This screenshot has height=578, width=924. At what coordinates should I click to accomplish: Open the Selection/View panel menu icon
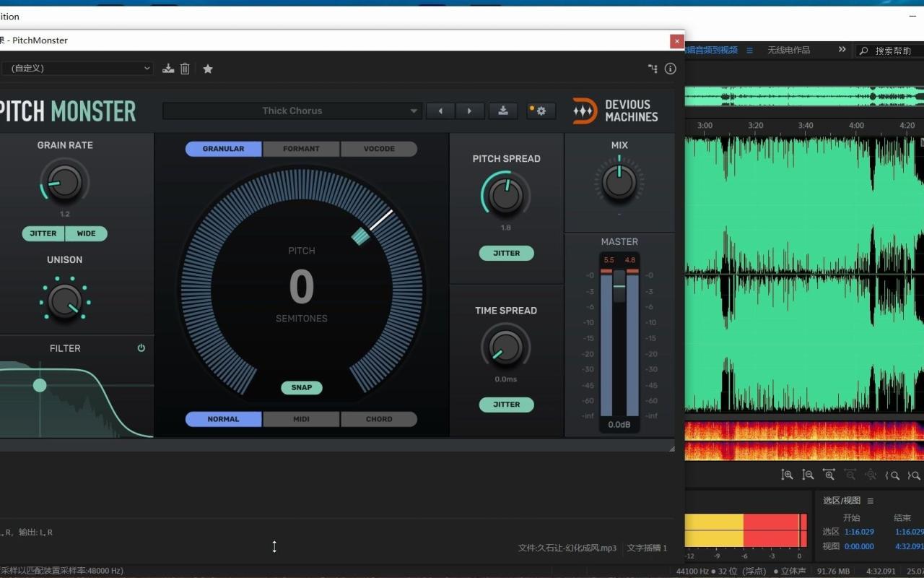(x=870, y=501)
